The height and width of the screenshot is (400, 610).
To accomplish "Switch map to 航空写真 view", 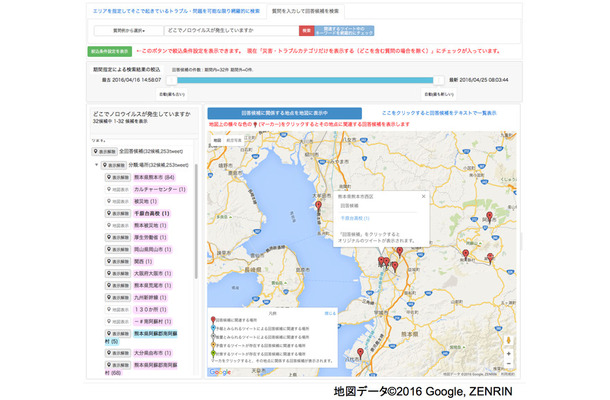I will (234, 140).
